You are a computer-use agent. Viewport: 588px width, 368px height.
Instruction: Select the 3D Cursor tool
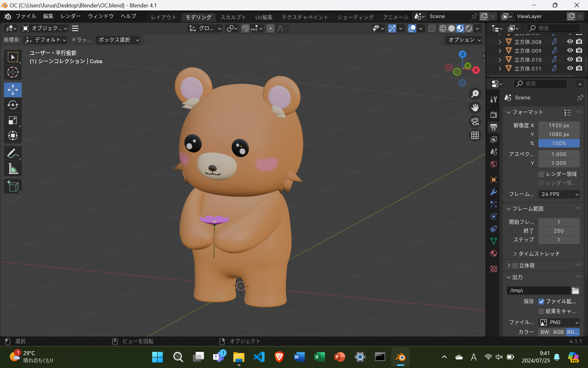tap(13, 72)
